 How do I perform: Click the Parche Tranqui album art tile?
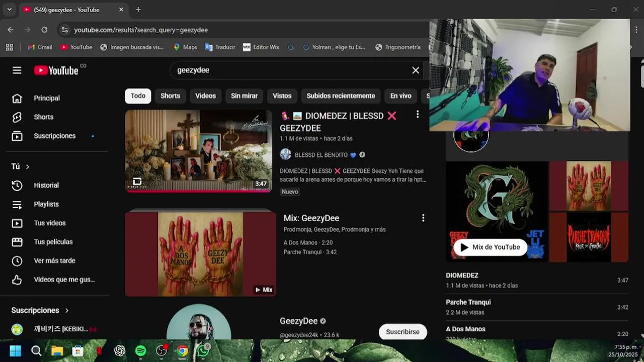589,237
